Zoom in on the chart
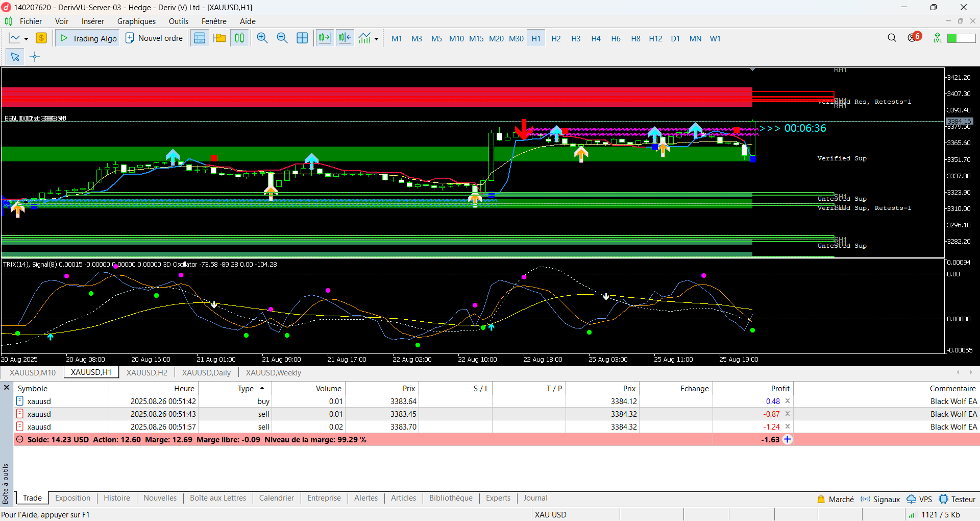 click(x=262, y=38)
